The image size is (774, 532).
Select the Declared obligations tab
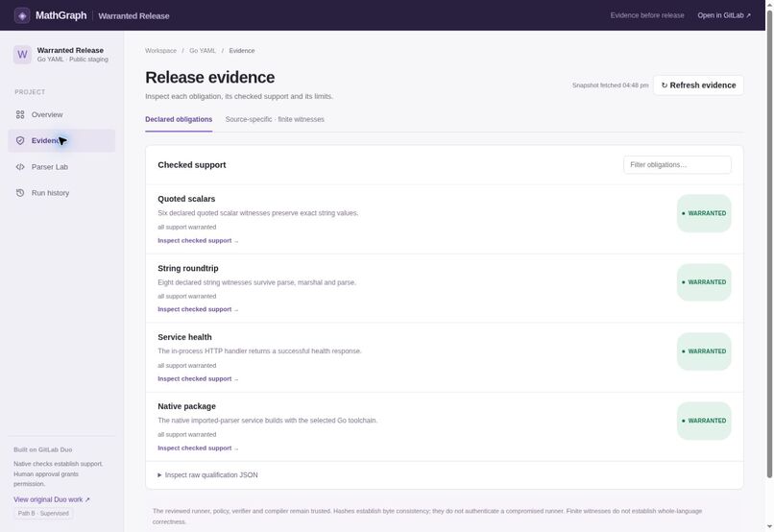179,119
